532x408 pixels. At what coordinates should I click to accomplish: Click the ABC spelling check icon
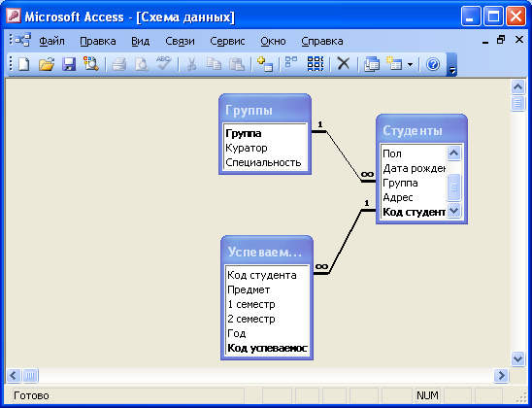(164, 63)
